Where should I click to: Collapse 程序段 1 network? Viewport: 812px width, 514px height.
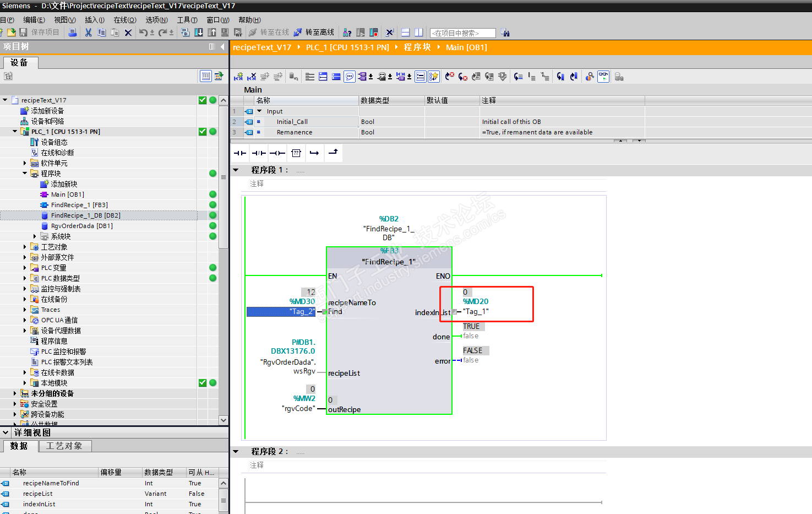tap(236, 170)
